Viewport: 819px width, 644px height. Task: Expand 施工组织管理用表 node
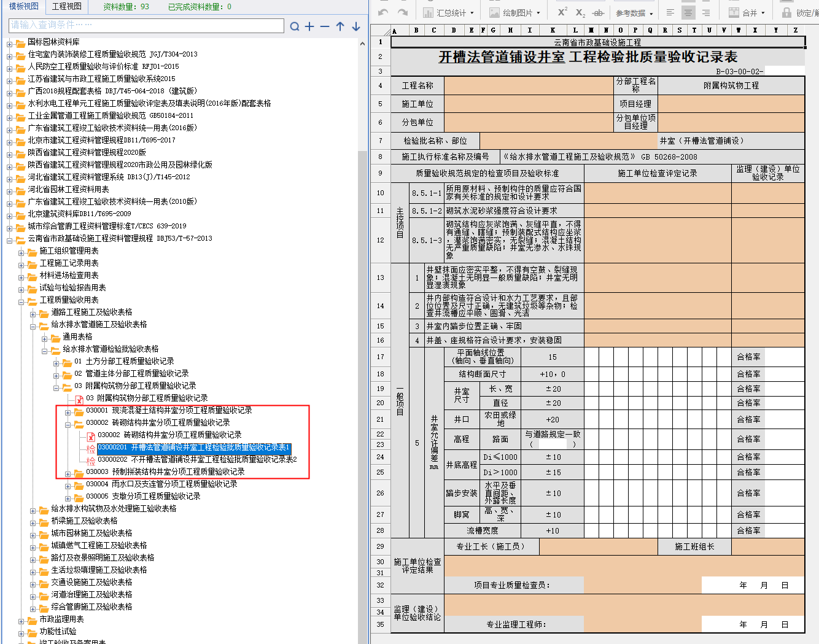pos(21,252)
